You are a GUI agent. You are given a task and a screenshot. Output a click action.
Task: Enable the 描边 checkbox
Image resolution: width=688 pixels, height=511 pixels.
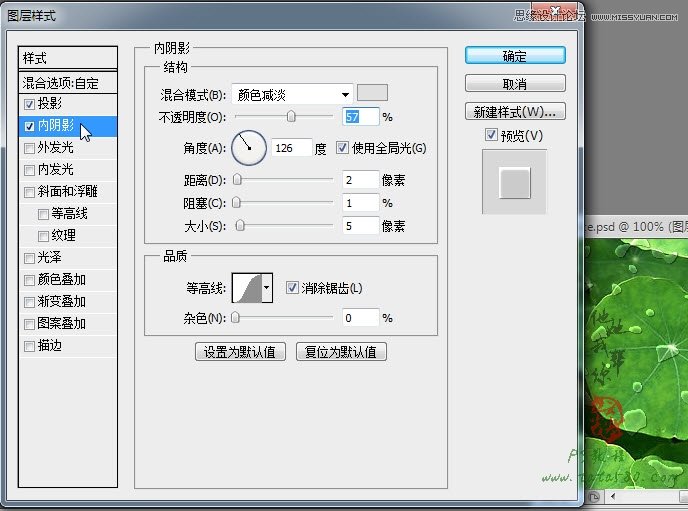29,347
